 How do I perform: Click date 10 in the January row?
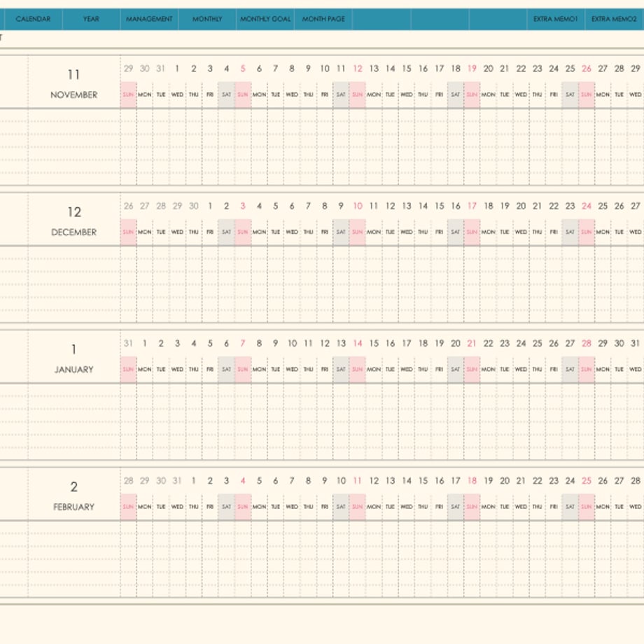[292, 344]
